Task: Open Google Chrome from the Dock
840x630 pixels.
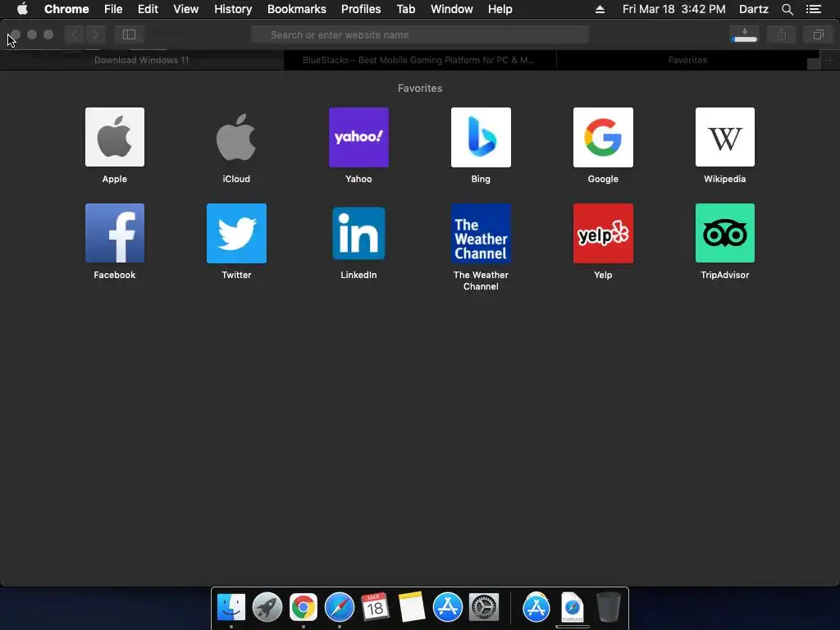Action: click(x=304, y=608)
